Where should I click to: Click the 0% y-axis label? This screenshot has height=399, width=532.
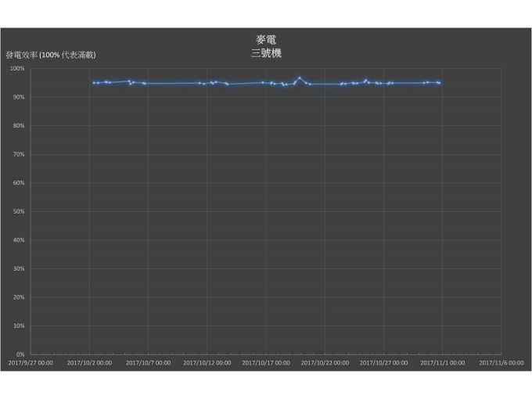20,354
